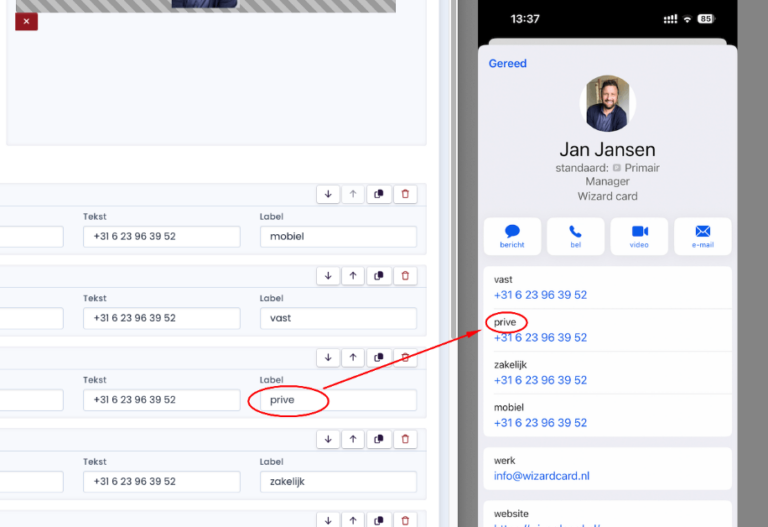Delete the mobiel phone row
The image size is (768, 527).
click(405, 194)
